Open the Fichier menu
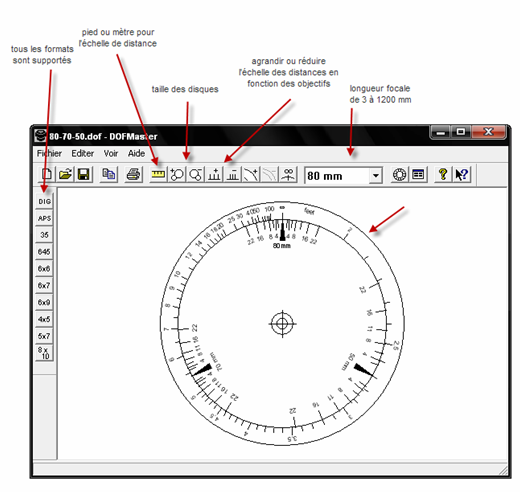Screen dimensions: 520x492 click(49, 153)
